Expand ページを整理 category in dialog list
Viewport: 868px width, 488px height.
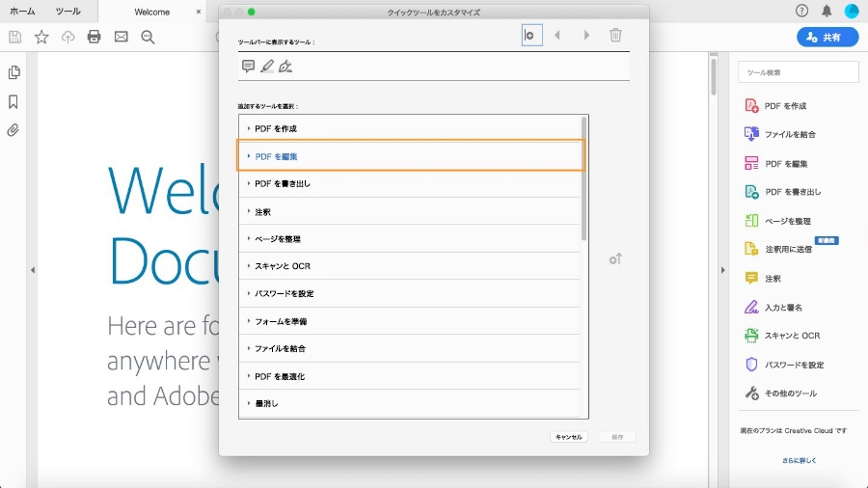[409, 238]
